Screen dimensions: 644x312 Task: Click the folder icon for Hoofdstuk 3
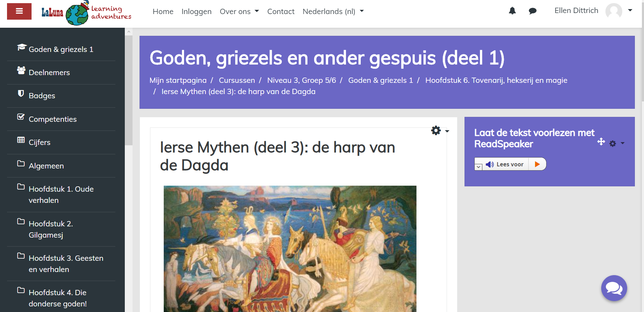[21, 256]
